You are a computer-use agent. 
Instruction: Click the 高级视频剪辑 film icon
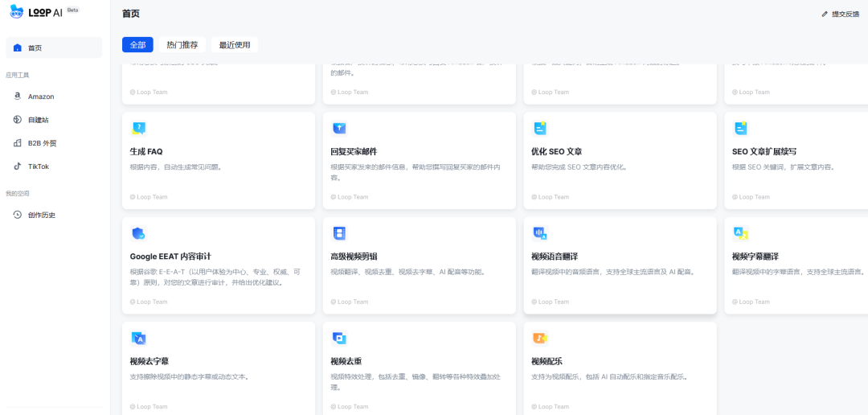(x=339, y=233)
